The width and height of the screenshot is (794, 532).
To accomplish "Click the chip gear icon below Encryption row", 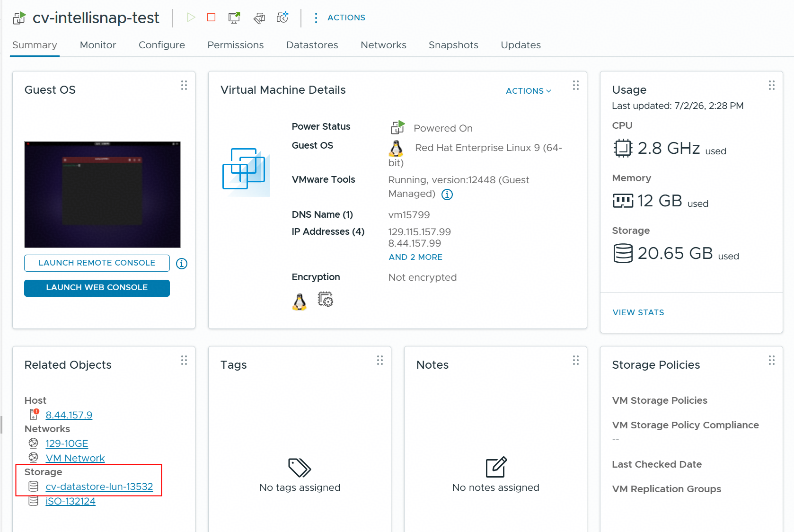I will [326, 300].
